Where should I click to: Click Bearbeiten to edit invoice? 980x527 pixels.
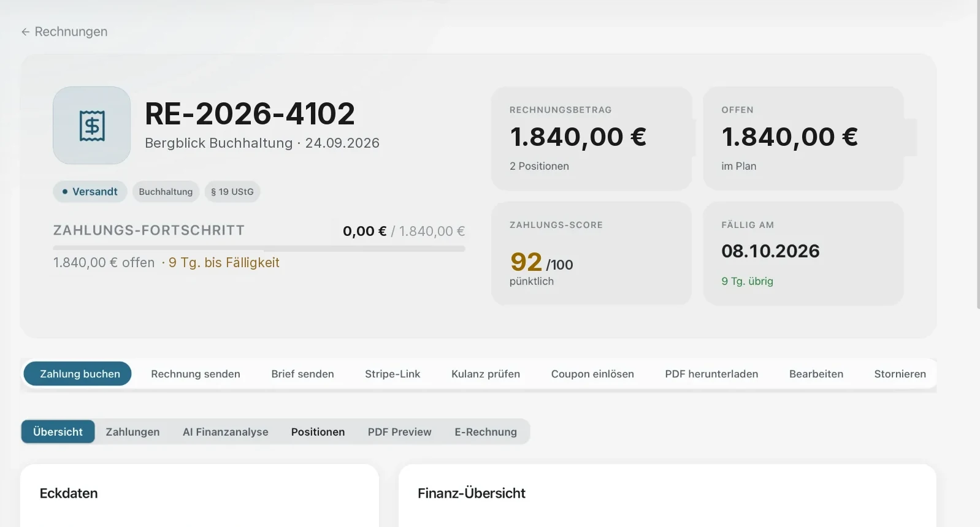pyautogui.click(x=816, y=374)
